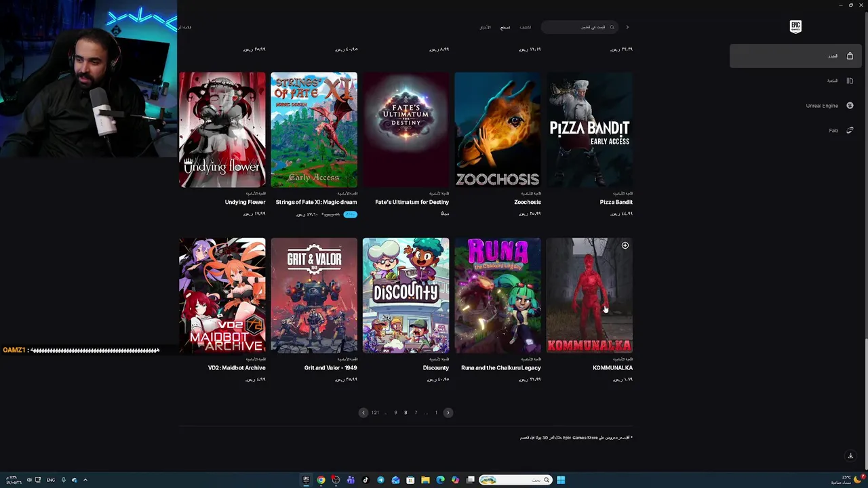
Task: Open the Grit & Valor cover art
Action: (x=314, y=296)
